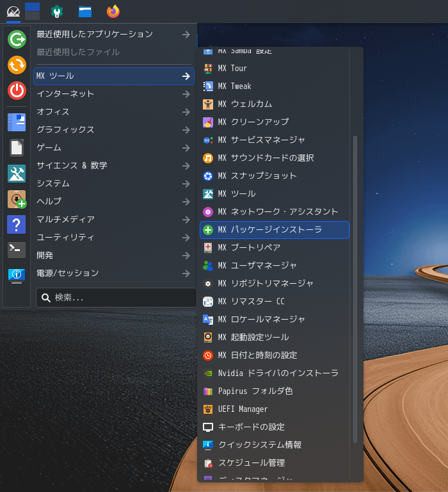The width and height of the screenshot is (448, 492).
Task: Open the terminal icon in sidebar
Action: (17, 250)
